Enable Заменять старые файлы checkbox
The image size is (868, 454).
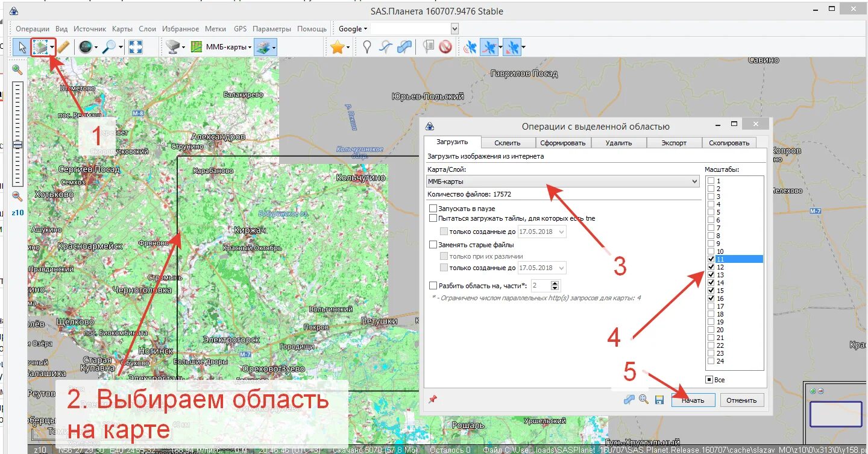coord(433,245)
